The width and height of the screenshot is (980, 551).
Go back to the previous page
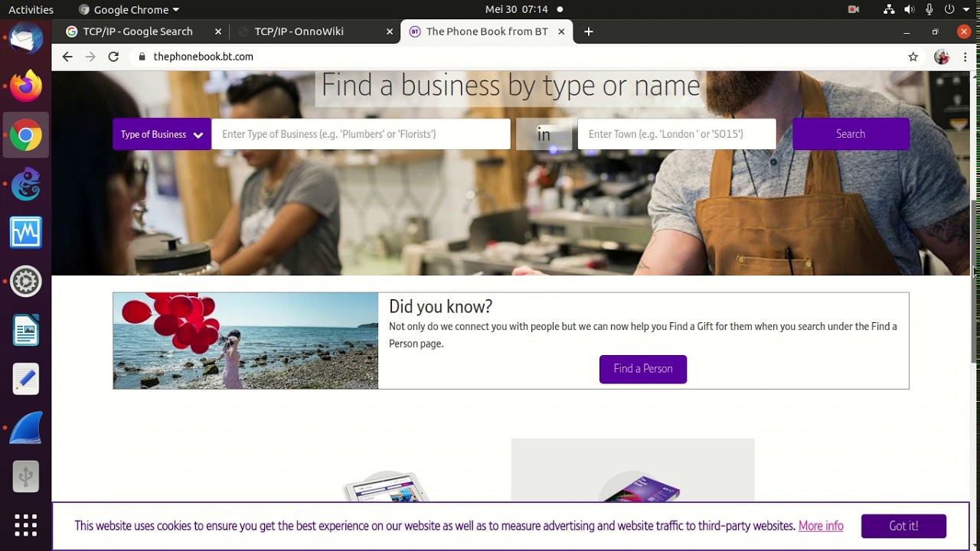click(67, 57)
